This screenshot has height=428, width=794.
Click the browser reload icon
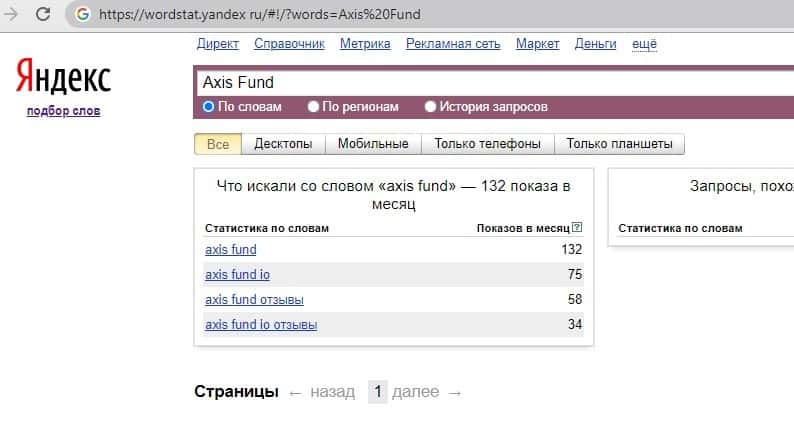click(x=44, y=14)
